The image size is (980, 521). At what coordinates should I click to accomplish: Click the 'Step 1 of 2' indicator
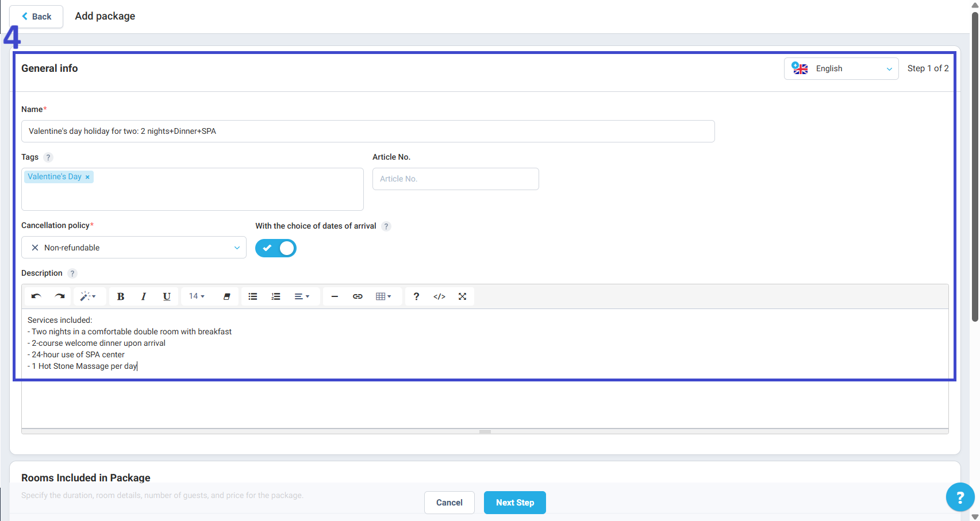tap(928, 68)
